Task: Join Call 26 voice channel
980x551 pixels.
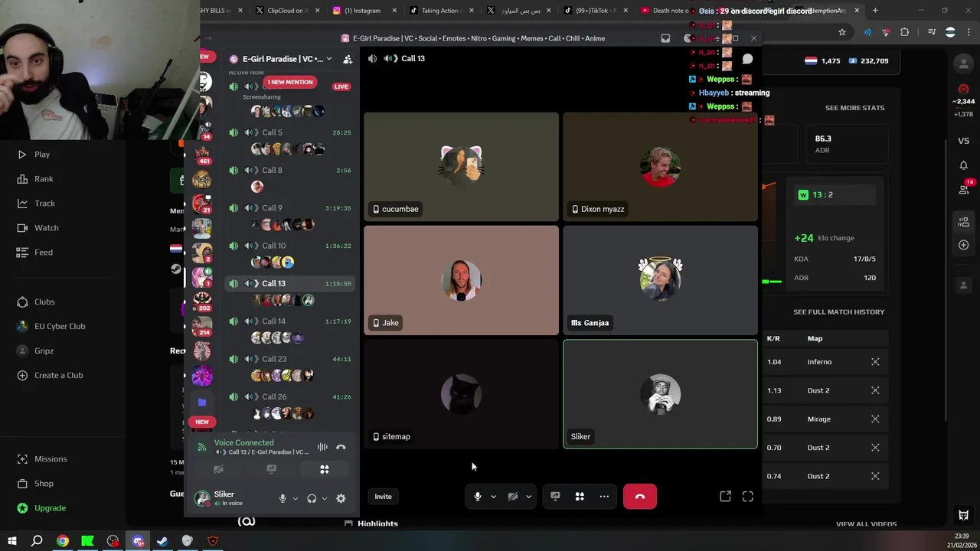Action: tap(289, 396)
